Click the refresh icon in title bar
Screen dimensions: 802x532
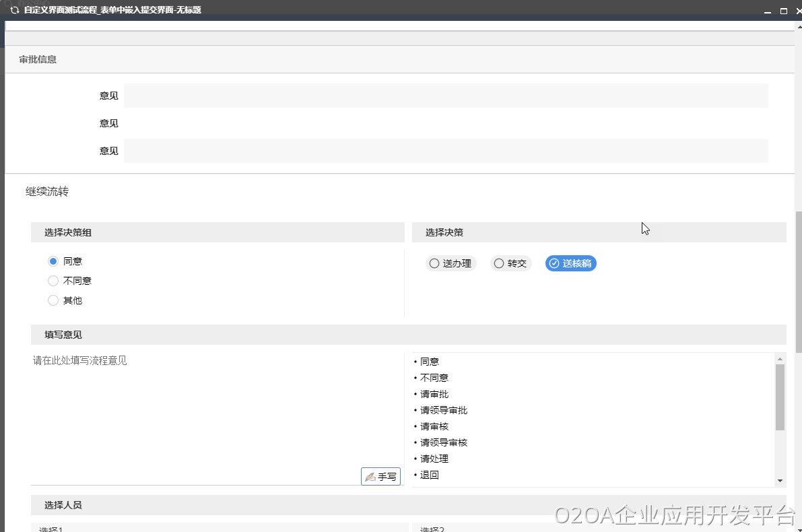pyautogui.click(x=14, y=10)
